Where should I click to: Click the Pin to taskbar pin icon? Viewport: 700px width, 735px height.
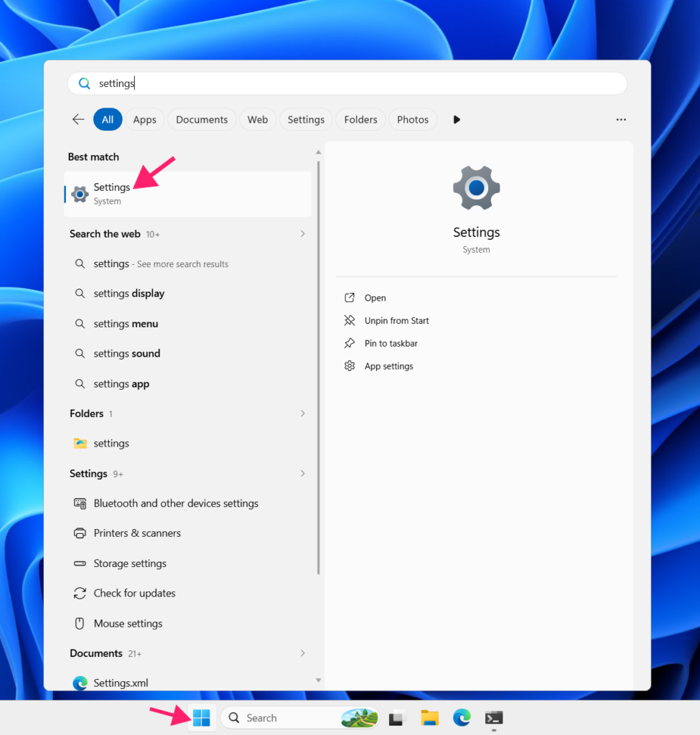pyautogui.click(x=350, y=343)
